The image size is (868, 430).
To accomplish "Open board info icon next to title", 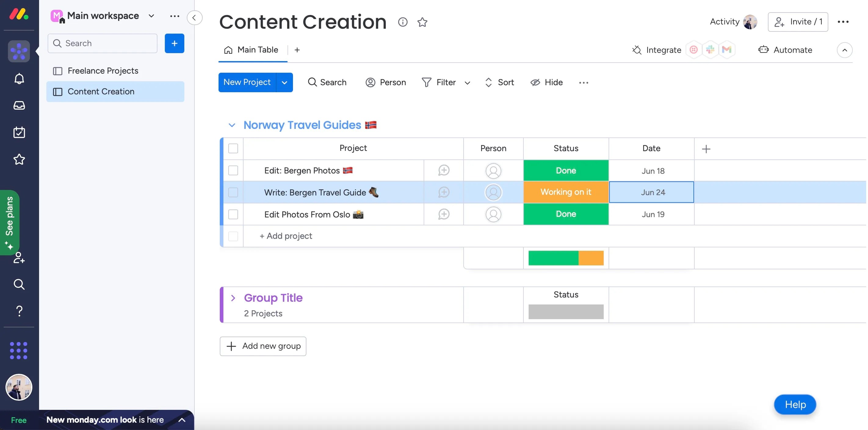I will point(402,22).
